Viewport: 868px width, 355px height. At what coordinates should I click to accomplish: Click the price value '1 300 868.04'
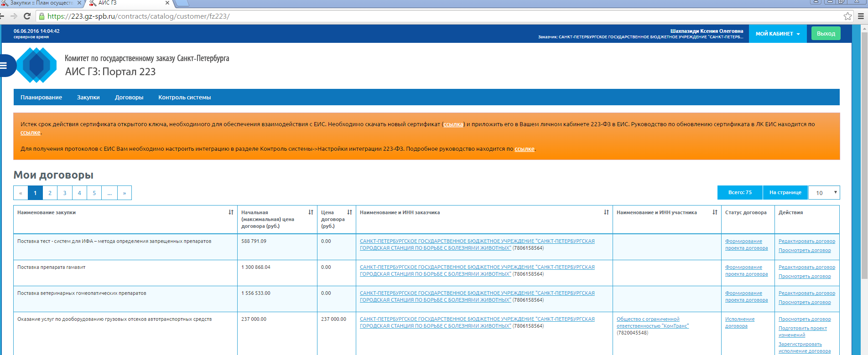click(x=256, y=268)
